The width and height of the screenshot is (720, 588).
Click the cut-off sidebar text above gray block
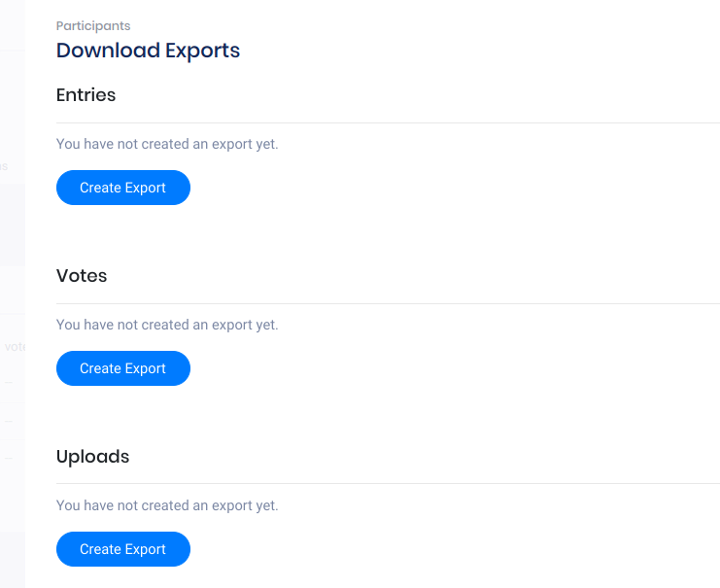point(4,166)
